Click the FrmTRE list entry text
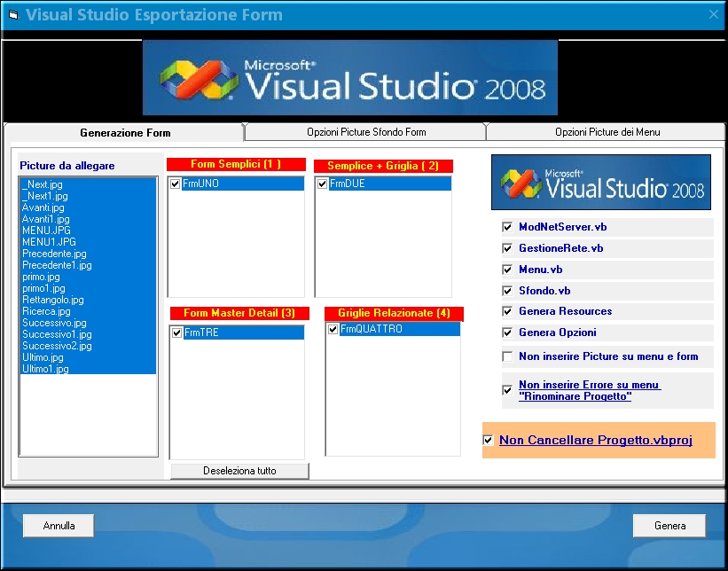This screenshot has width=728, height=571. coord(201,332)
